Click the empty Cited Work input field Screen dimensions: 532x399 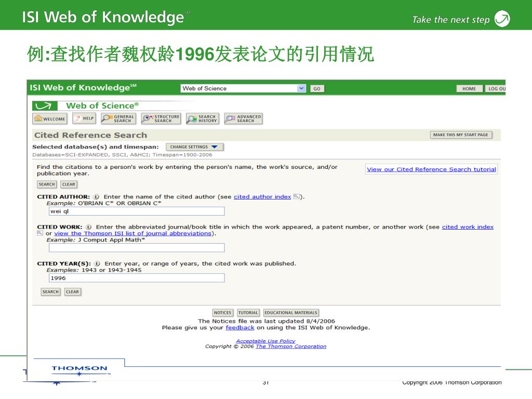(x=137, y=248)
